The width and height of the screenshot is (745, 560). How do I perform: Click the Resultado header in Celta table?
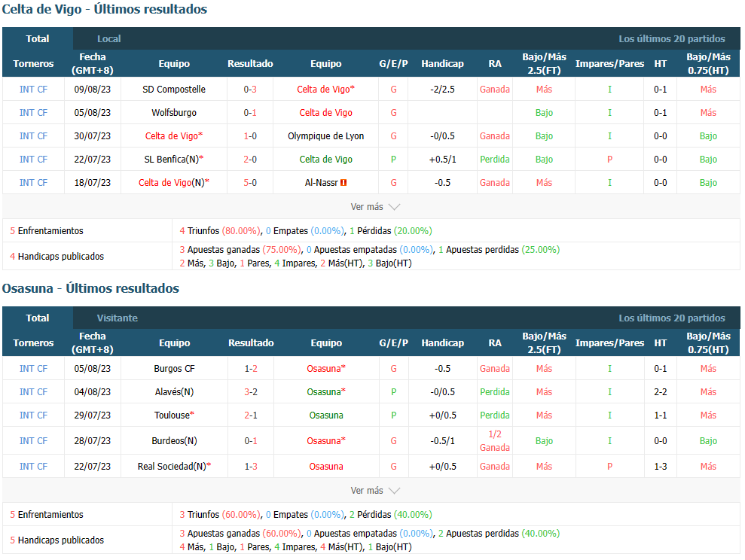[250, 63]
